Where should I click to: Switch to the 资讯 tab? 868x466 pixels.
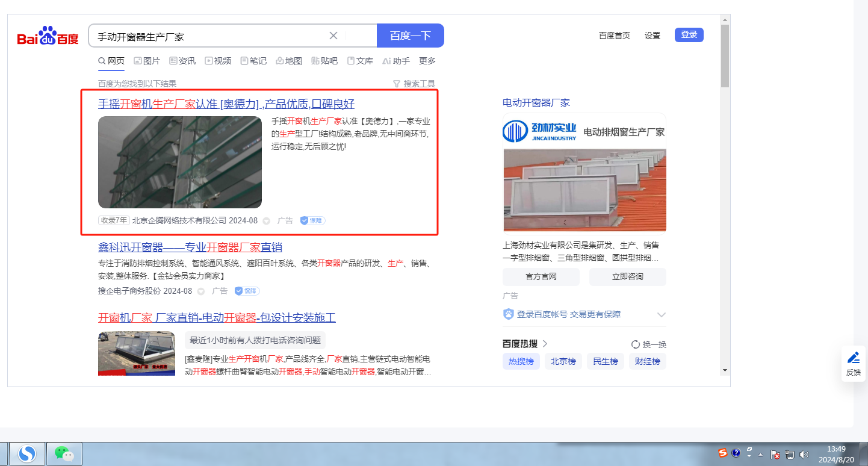[182, 61]
